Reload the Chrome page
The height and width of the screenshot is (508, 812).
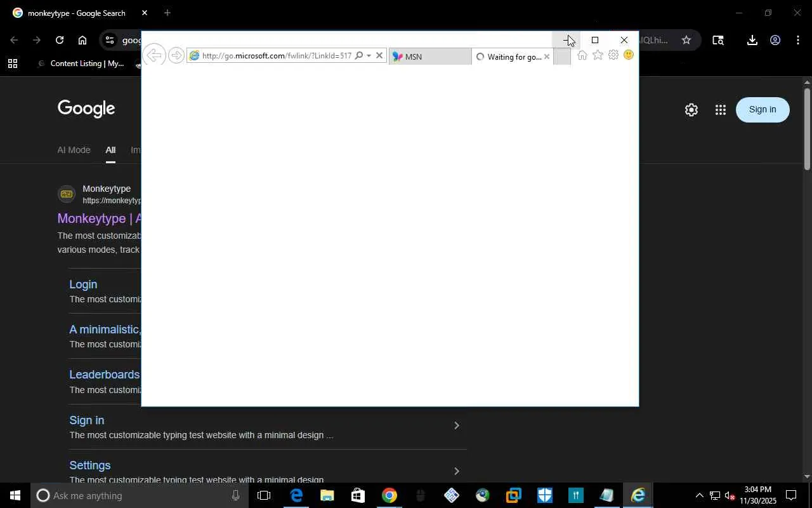(59, 40)
